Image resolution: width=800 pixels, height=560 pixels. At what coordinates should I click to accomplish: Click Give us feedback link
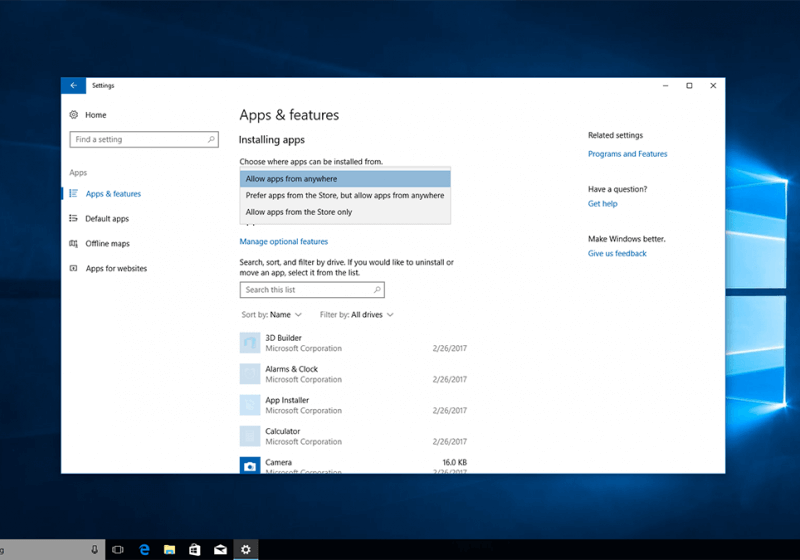[617, 253]
